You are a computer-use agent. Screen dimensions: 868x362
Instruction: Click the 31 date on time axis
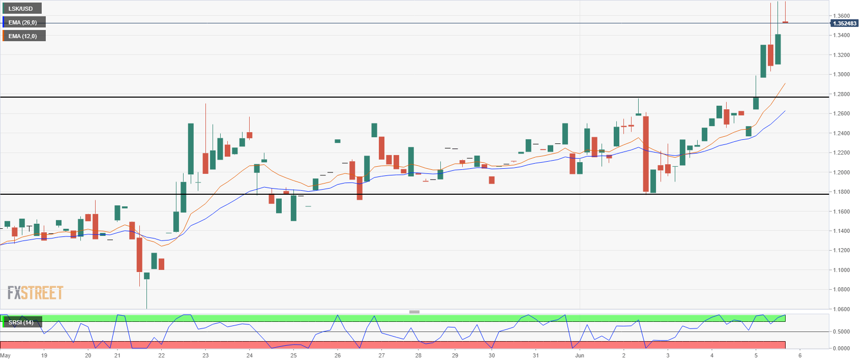click(536, 356)
